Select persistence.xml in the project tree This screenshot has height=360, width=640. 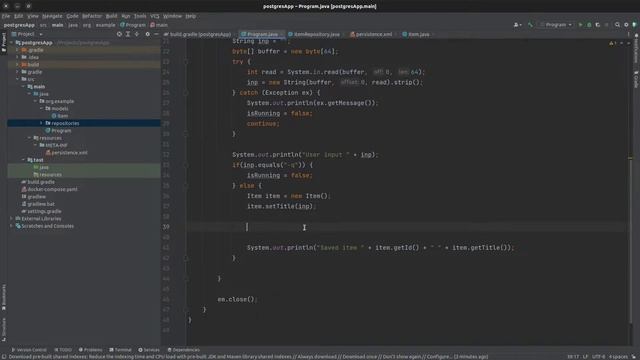[67, 153]
